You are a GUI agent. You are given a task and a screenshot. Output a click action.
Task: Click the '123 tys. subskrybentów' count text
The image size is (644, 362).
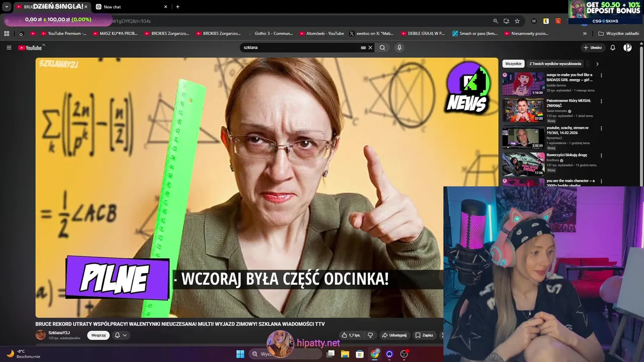click(64, 338)
